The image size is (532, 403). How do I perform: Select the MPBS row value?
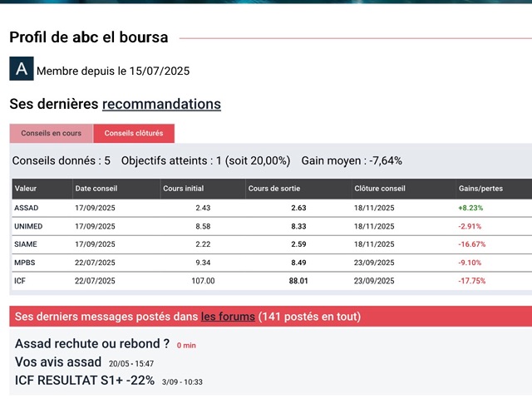(x=24, y=263)
